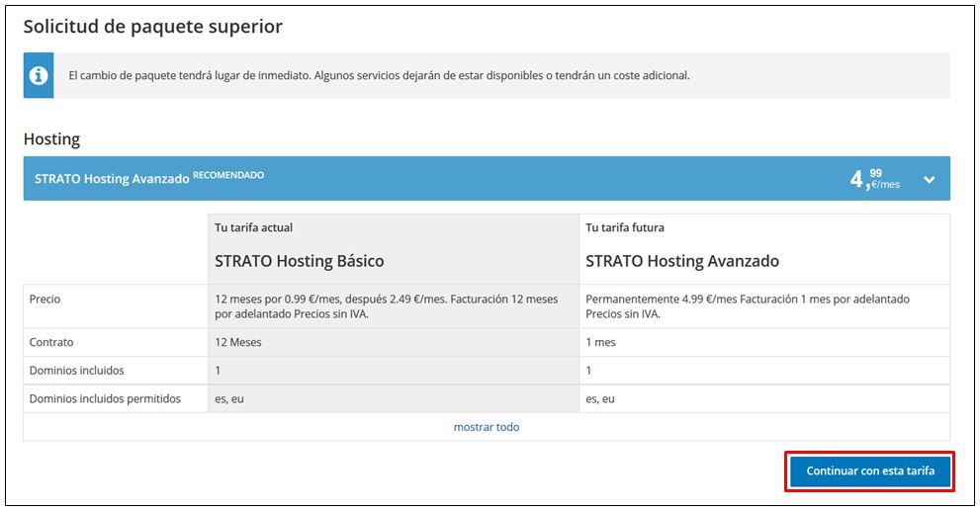The image size is (980, 513).
Task: Click the blue info icon in the notice banner
Action: pyautogui.click(x=39, y=76)
